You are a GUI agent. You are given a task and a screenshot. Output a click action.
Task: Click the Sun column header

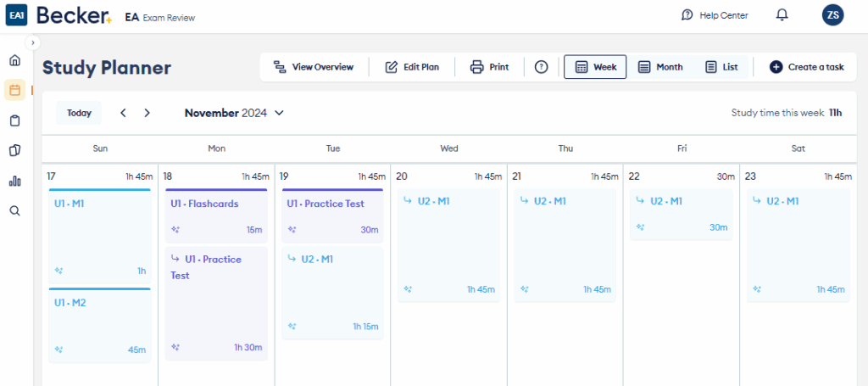(101, 148)
